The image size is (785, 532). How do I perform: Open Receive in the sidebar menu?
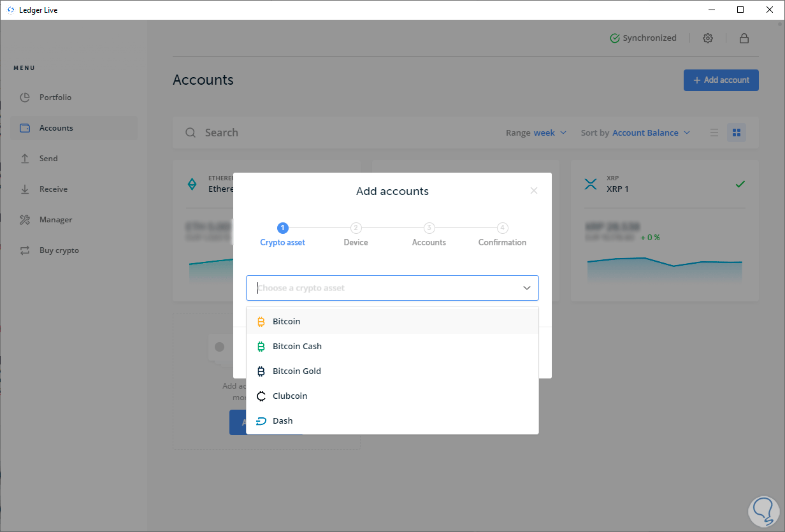click(x=74, y=189)
